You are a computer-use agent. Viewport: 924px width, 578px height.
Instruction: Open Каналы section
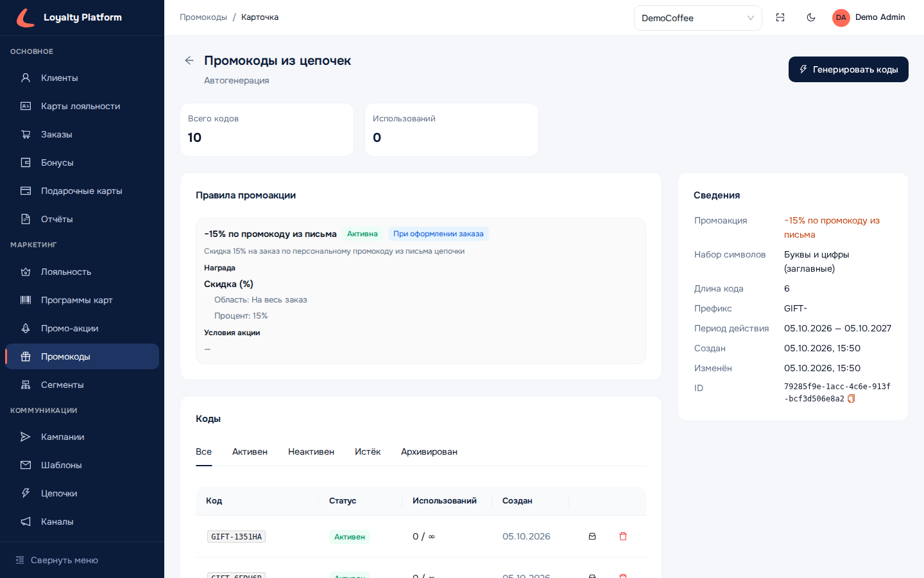tap(82, 521)
